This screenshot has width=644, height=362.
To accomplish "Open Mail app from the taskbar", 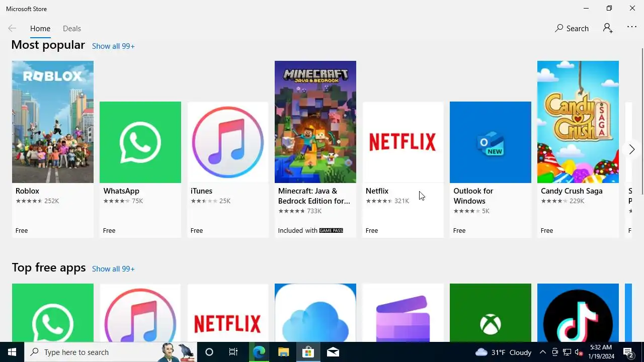I will (x=333, y=352).
